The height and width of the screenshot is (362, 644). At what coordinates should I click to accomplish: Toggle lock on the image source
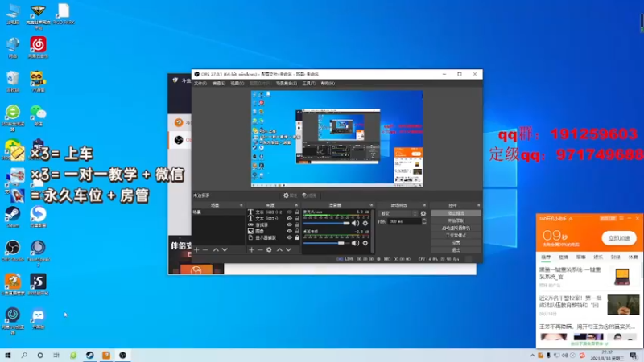[x=297, y=231]
